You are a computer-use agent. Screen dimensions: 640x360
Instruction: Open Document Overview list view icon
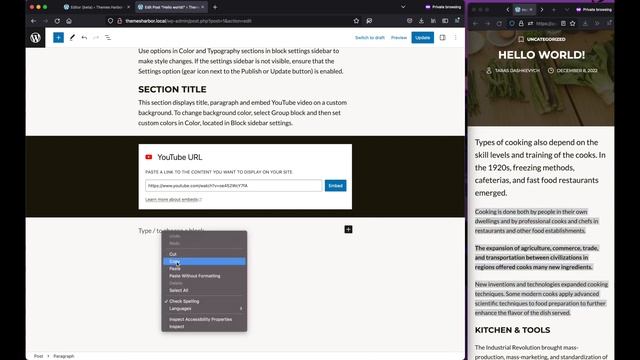[x=108, y=38]
